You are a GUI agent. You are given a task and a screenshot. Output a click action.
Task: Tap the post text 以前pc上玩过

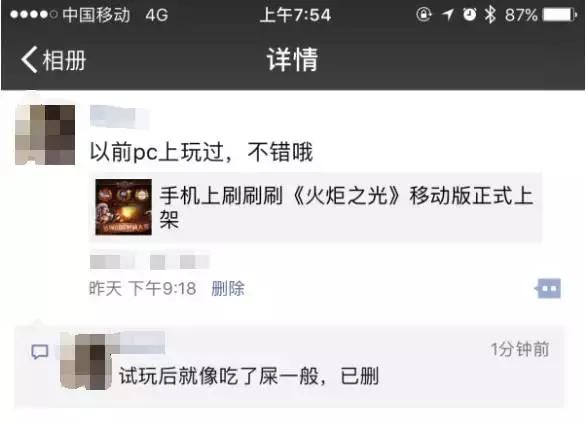[x=157, y=152]
